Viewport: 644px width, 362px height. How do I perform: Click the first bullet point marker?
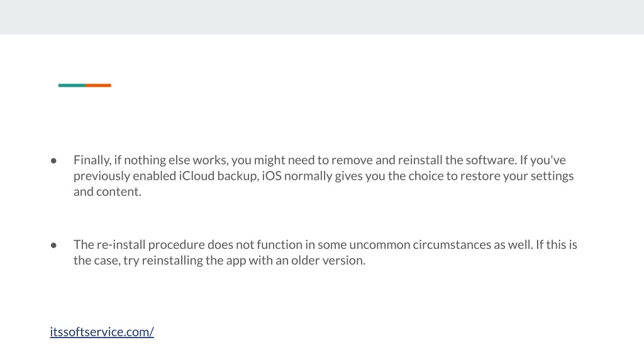pos(53,160)
